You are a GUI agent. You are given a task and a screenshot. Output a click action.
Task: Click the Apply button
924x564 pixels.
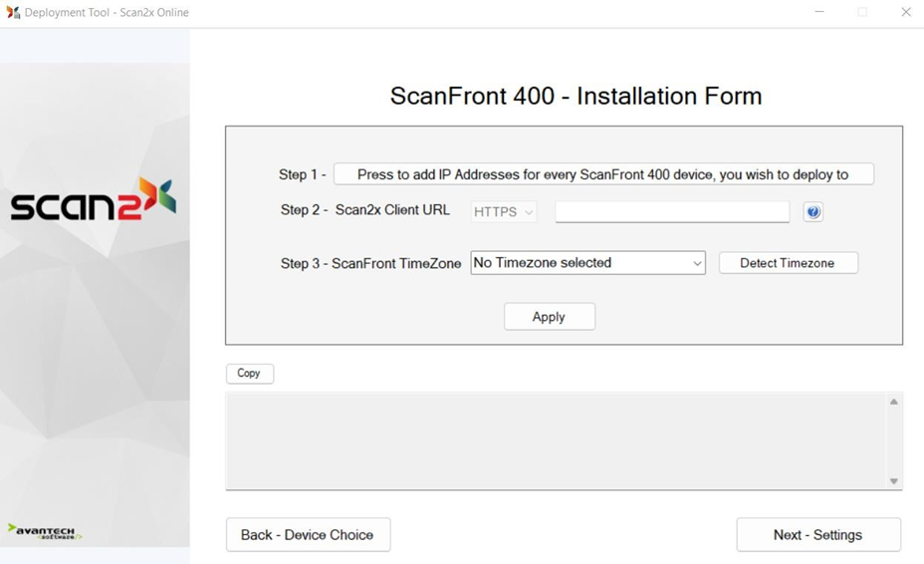(549, 317)
